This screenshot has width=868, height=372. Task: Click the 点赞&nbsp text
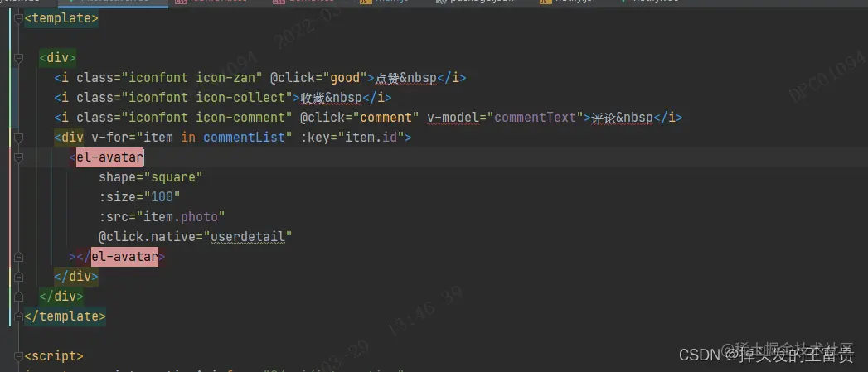click(406, 78)
